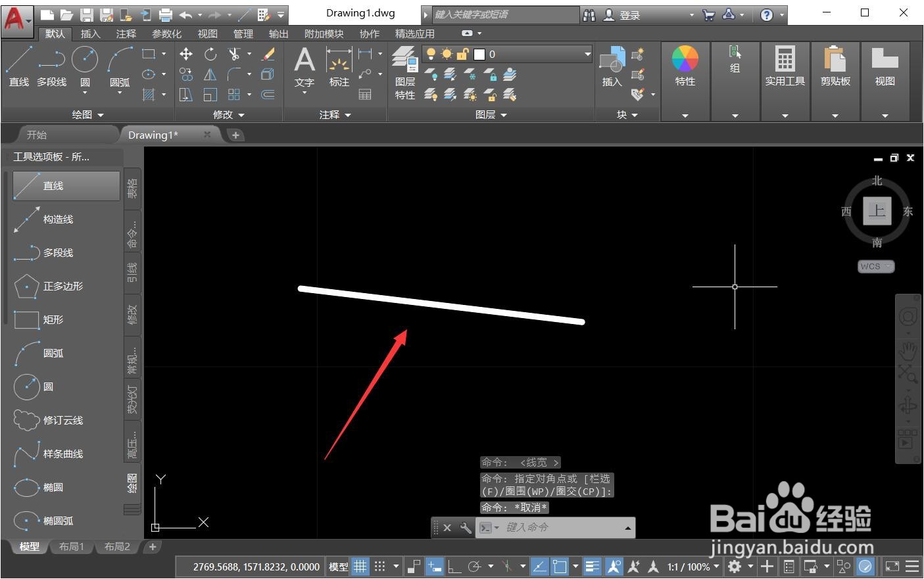Click the Array tool icon
Viewport: 924px width, 579px height.
click(x=234, y=95)
